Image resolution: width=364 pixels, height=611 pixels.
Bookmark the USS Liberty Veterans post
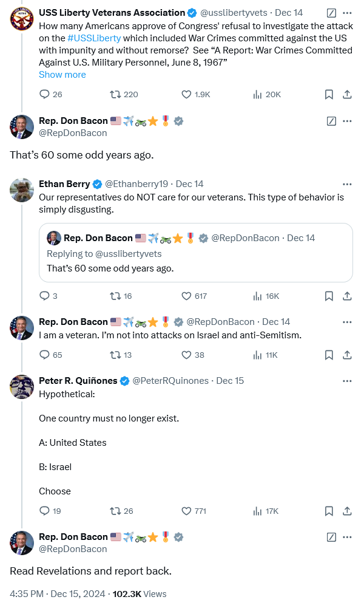[328, 94]
